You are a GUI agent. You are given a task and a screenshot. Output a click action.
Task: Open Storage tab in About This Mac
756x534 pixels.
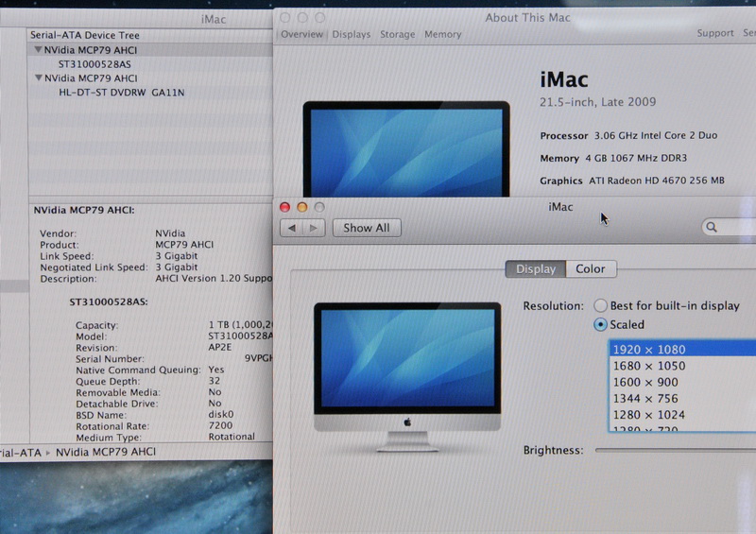pos(397,34)
